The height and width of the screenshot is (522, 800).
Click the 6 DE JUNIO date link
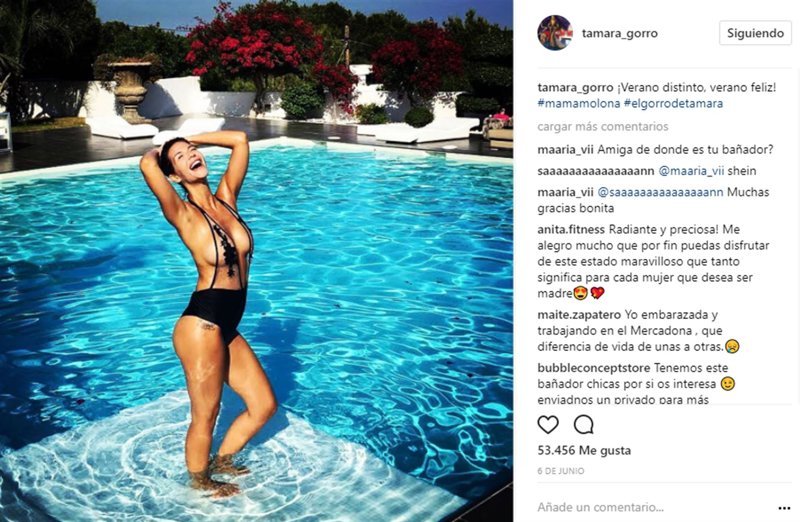(561, 471)
